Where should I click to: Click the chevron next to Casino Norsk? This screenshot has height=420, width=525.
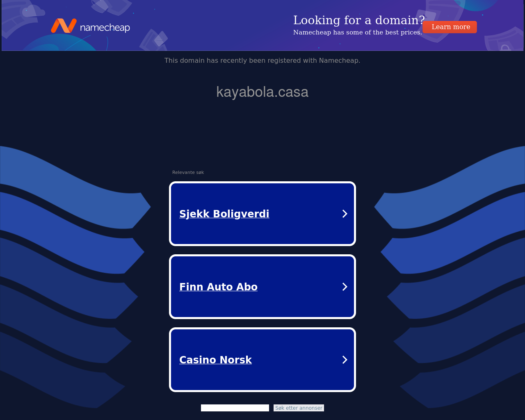(345, 360)
